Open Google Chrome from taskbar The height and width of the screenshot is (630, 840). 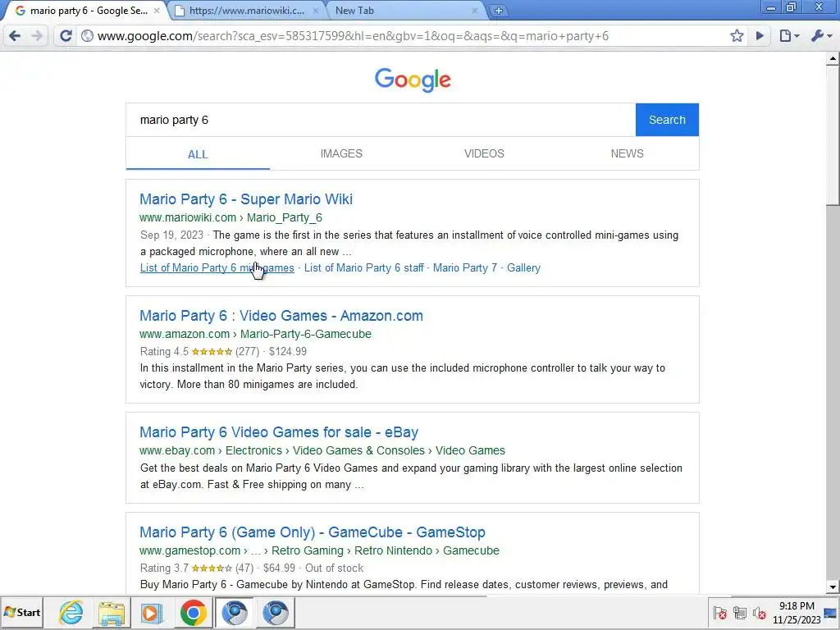coord(193,612)
